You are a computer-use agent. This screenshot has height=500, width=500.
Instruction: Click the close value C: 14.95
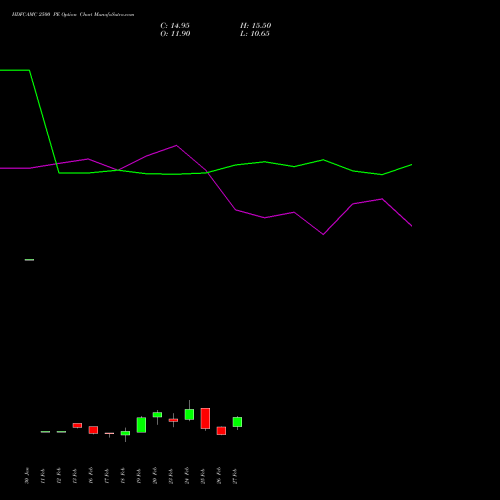(175, 26)
